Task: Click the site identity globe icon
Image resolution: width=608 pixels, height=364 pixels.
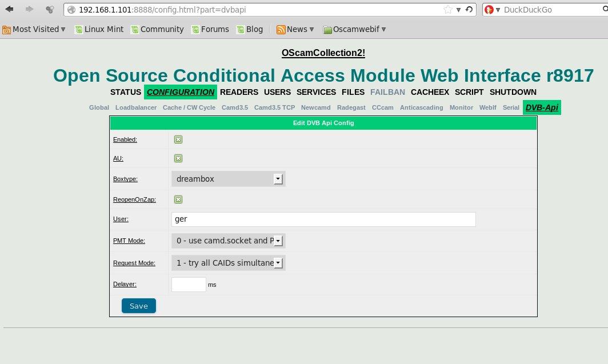Action: pos(71,10)
